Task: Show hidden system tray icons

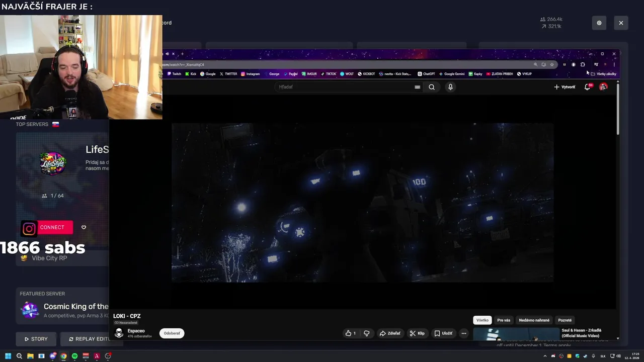Action: (545, 356)
